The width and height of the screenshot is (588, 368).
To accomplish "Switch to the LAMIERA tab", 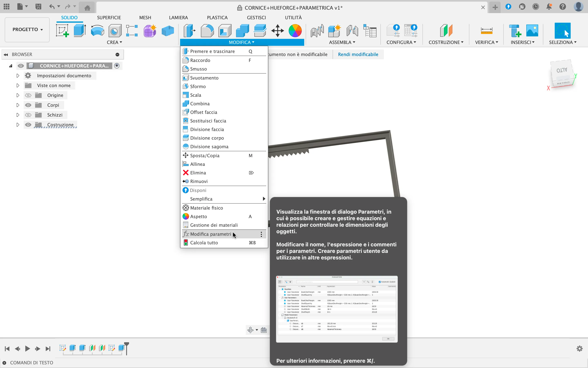I will click(x=178, y=18).
